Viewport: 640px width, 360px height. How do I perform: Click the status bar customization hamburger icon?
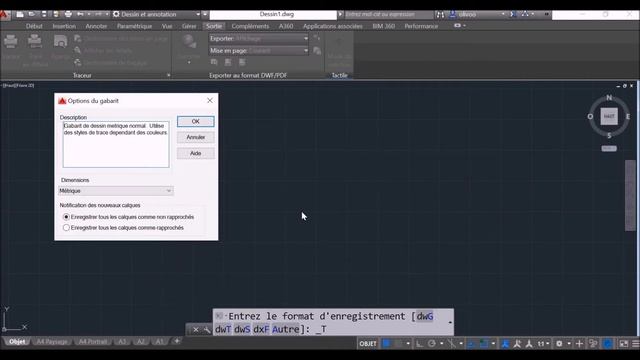pyautogui.click(x=635, y=344)
